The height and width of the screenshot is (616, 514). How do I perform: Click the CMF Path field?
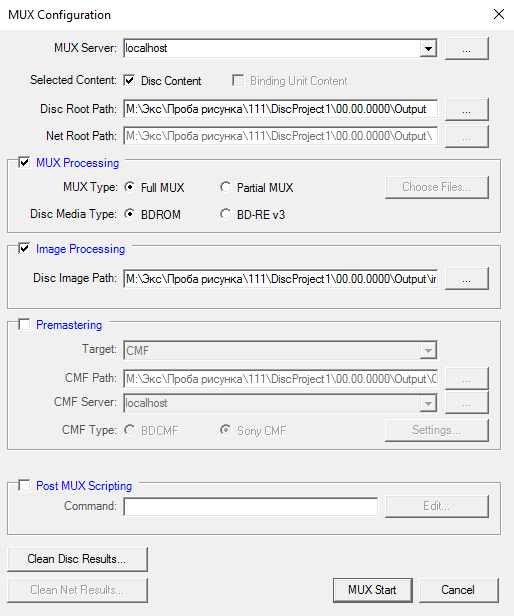coord(281,379)
